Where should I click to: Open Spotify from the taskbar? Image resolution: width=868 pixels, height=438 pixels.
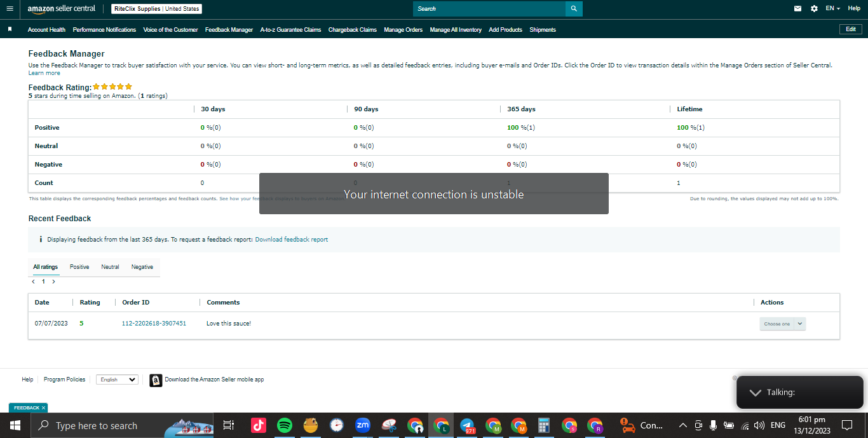(x=285, y=425)
